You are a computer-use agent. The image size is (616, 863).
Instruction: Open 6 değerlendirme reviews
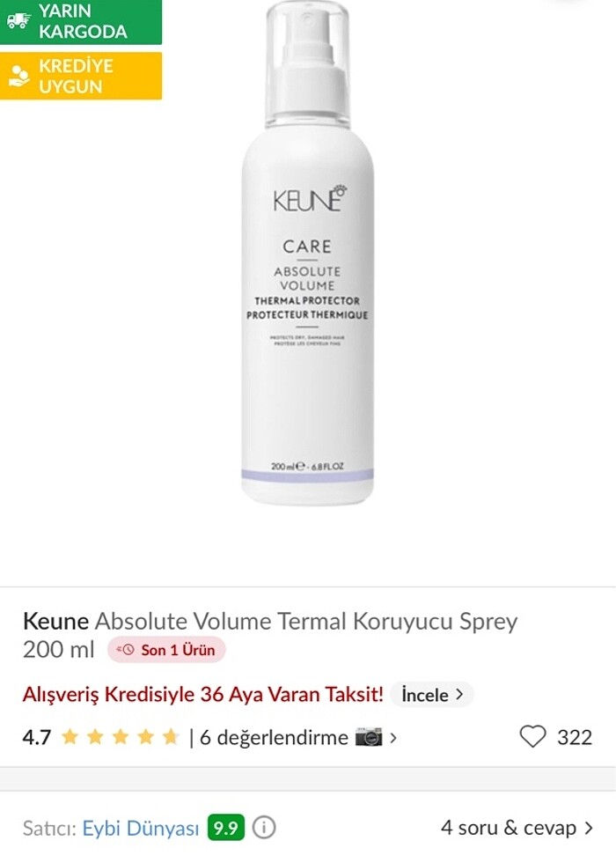pos(274,737)
